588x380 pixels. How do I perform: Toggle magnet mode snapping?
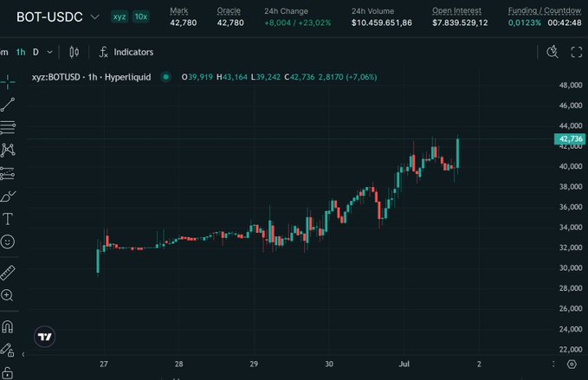8,327
